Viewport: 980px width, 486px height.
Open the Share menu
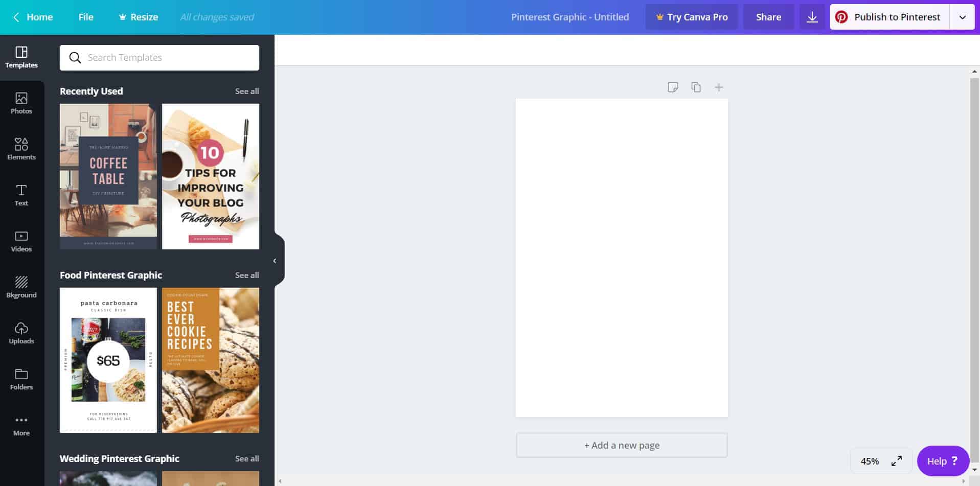768,17
